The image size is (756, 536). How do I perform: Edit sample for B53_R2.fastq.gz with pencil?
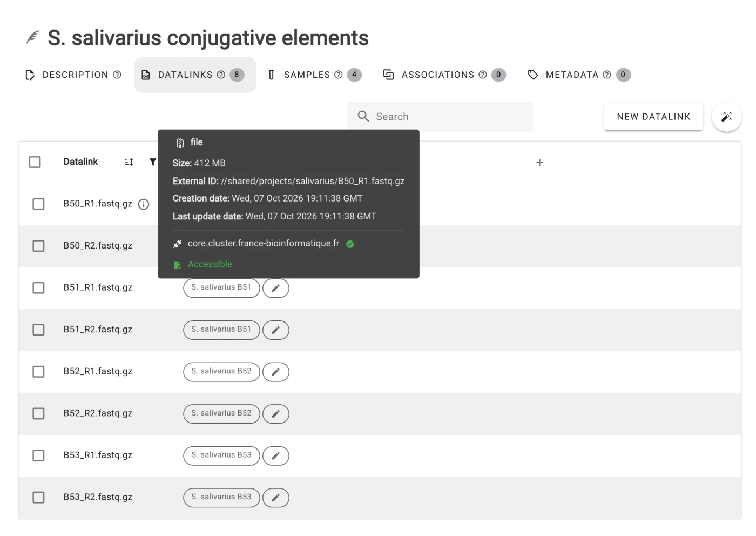click(x=276, y=498)
